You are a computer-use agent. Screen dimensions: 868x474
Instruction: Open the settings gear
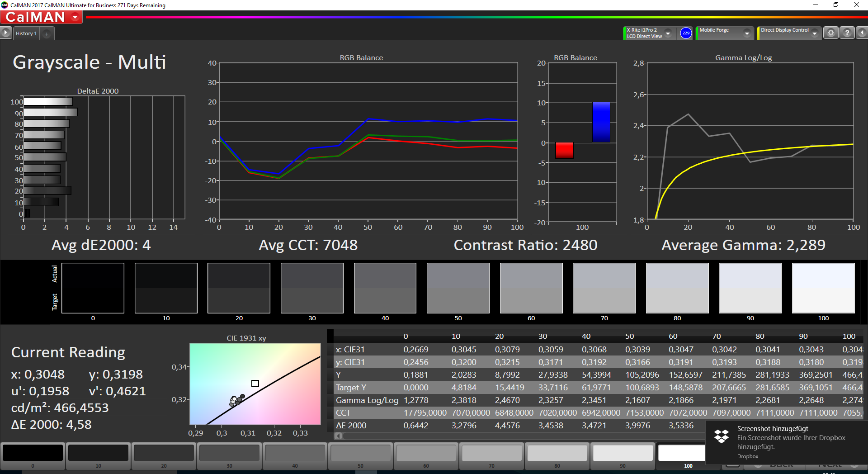click(831, 33)
